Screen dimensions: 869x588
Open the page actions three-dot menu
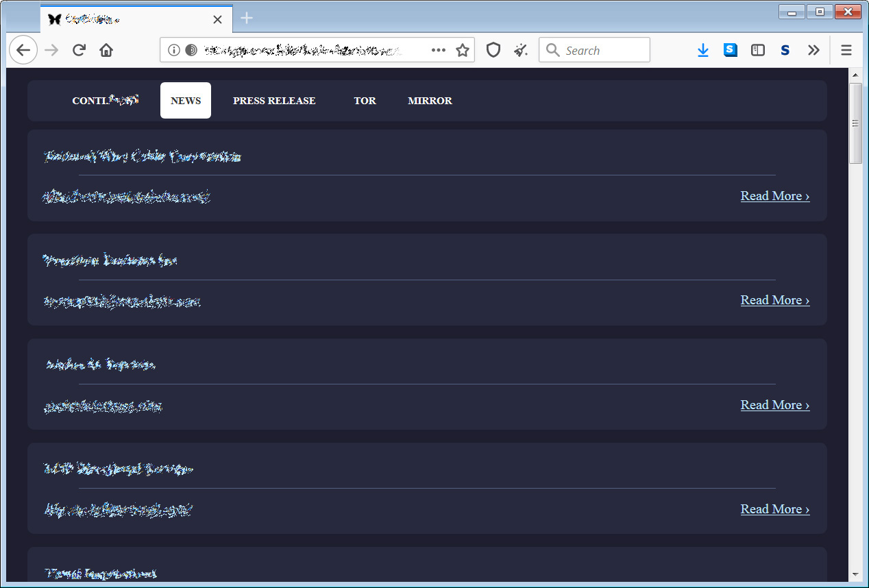[439, 50]
